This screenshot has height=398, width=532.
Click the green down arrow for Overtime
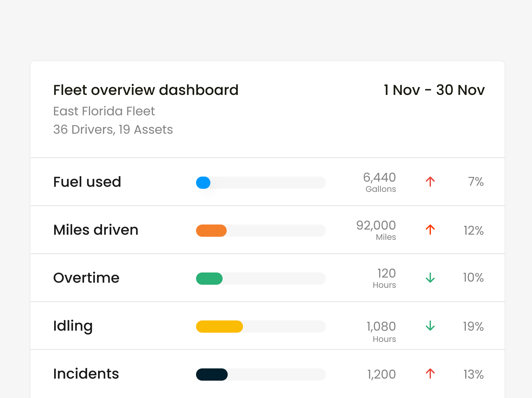tap(430, 278)
